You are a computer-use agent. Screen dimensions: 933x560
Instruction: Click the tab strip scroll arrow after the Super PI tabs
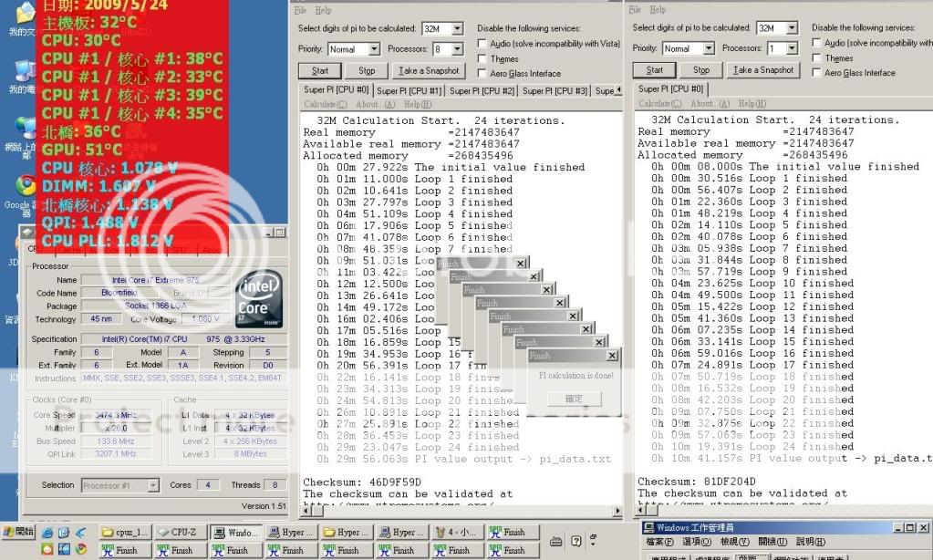618,90
